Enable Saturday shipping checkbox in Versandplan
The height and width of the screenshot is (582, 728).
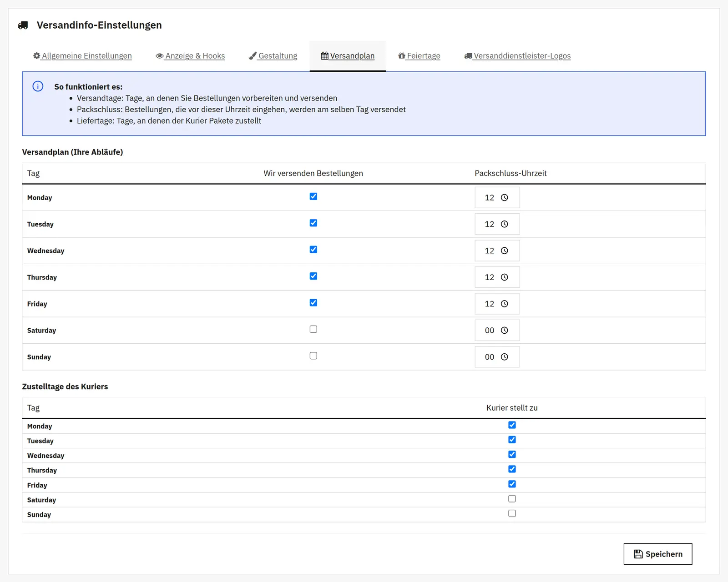pyautogui.click(x=313, y=330)
